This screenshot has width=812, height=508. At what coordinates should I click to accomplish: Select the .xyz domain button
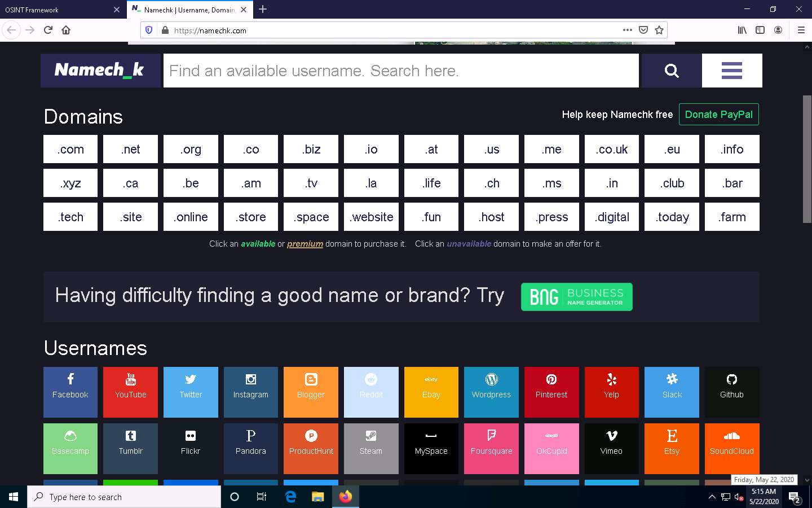click(70, 183)
